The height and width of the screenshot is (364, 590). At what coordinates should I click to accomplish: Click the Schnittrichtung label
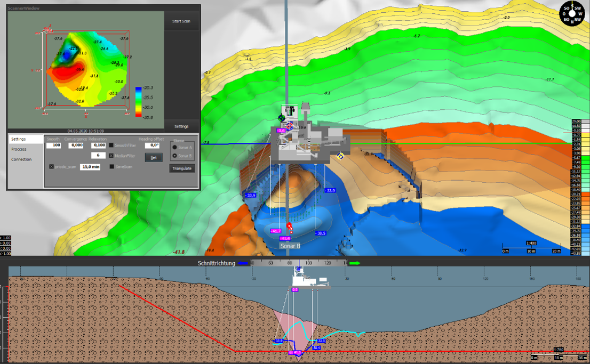(217, 263)
